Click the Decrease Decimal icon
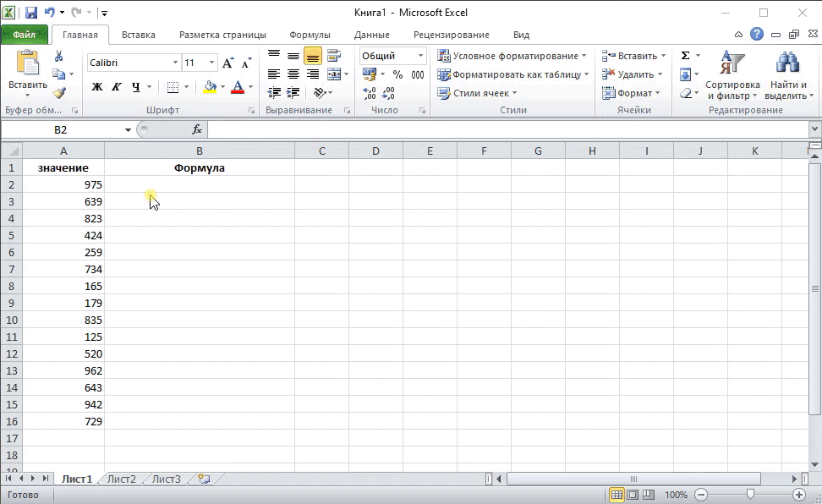Image resolution: width=822 pixels, height=504 pixels. [388, 93]
